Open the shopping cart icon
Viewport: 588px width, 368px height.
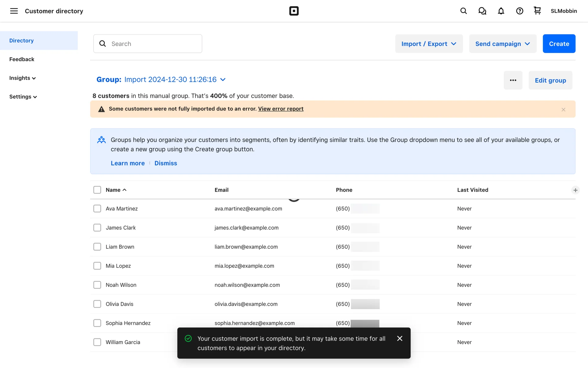[537, 11]
